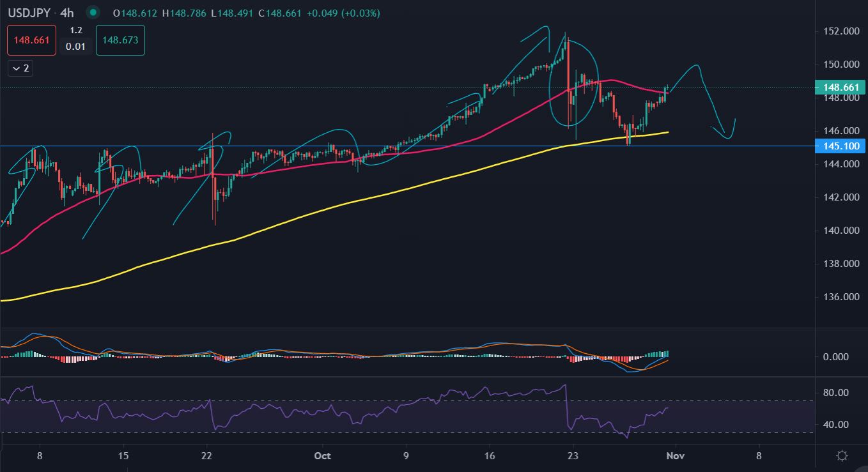Click the current price 148.661 axis label
Viewport: 868px width, 472px height.
841,88
